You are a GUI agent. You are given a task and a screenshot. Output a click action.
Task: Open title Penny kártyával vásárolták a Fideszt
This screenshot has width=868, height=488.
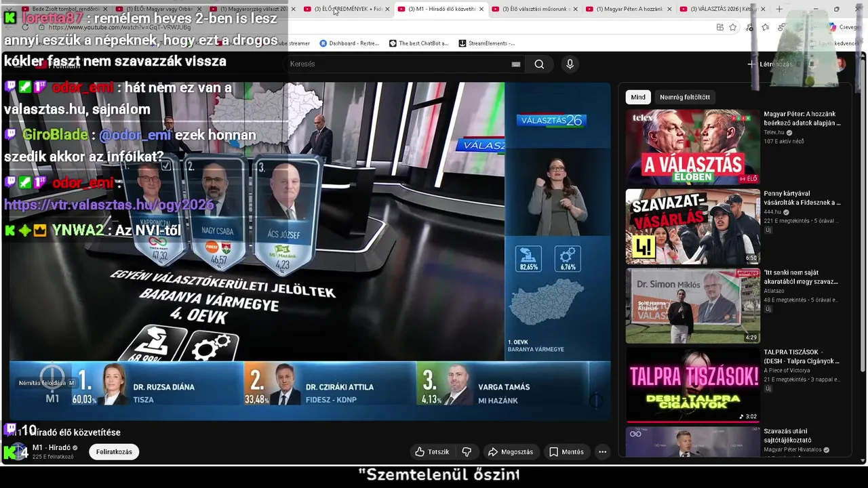click(802, 198)
